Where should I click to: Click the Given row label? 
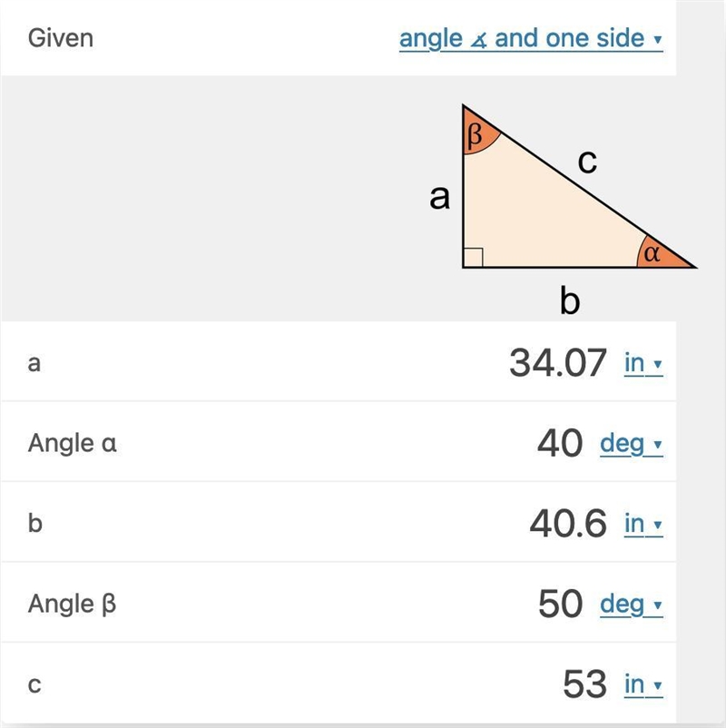tap(60, 38)
